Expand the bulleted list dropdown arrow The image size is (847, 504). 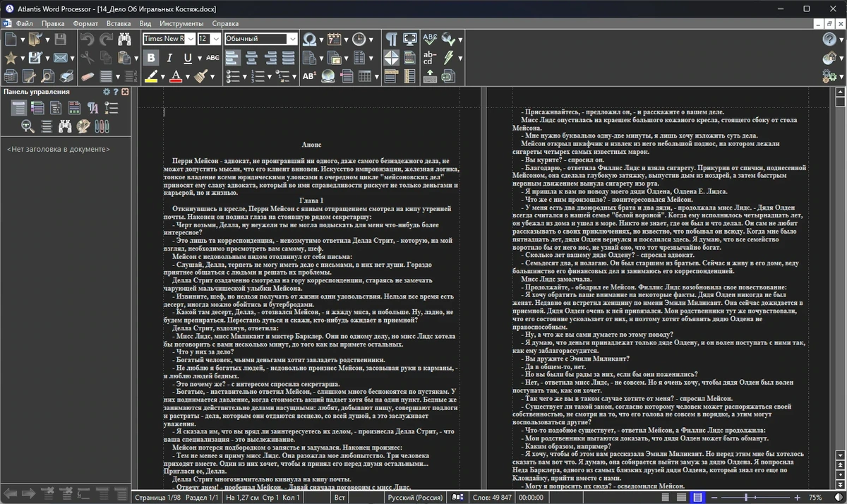245,76
